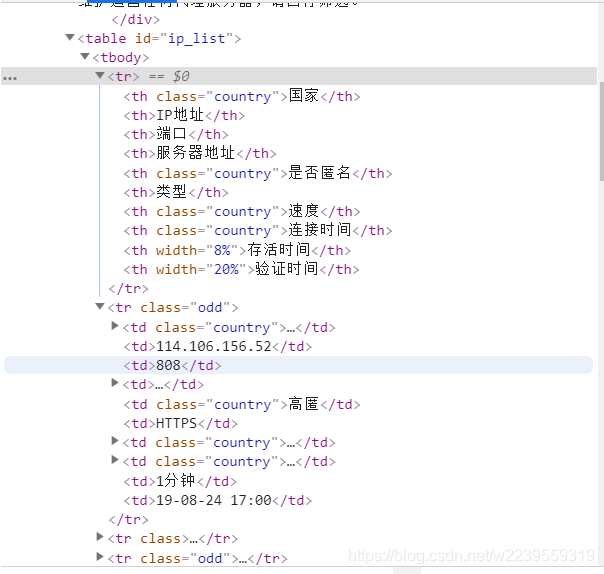Viewport: 604px width, 574px height.
Task: Expand first td class="country" under odd row
Action: pyautogui.click(x=114, y=326)
